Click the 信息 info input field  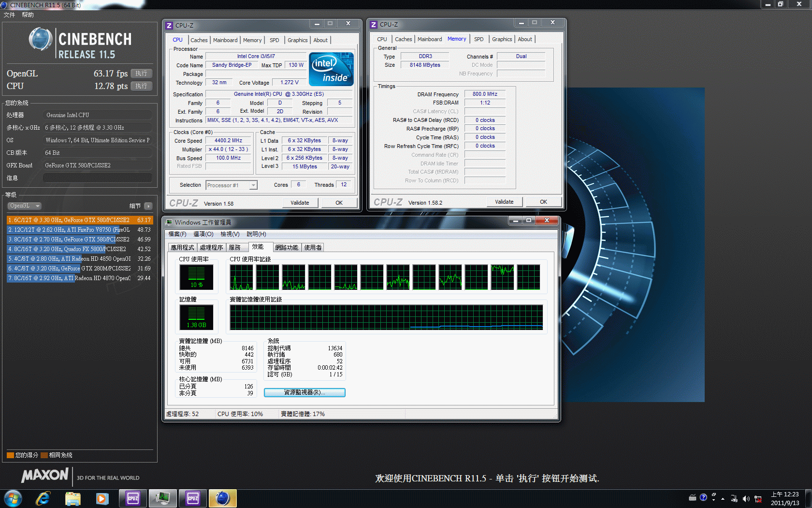click(98, 178)
